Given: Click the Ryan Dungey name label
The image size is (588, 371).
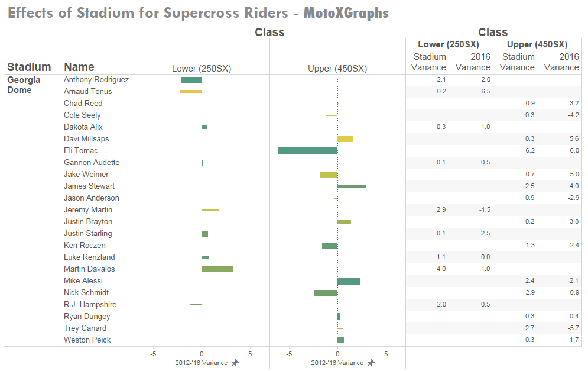Looking at the screenshot, I should click(87, 316).
